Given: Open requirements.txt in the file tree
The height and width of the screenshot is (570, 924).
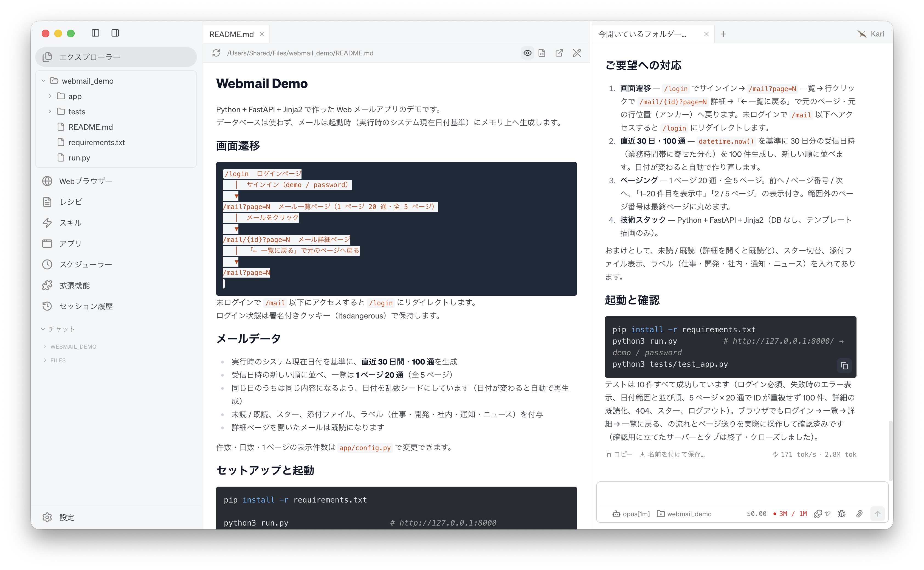Looking at the screenshot, I should click(97, 143).
